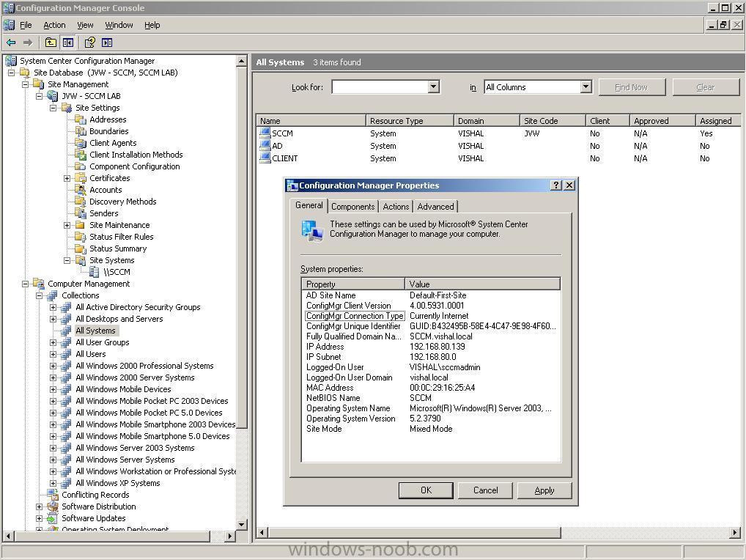Click the Resource Type column header
The width and height of the screenshot is (746, 560).
coord(410,121)
